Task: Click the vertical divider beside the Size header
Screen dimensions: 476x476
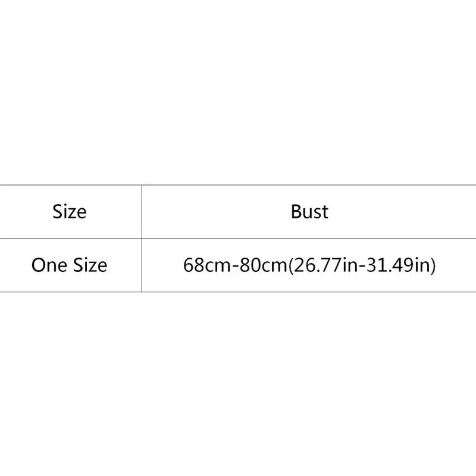Action: [x=142, y=211]
